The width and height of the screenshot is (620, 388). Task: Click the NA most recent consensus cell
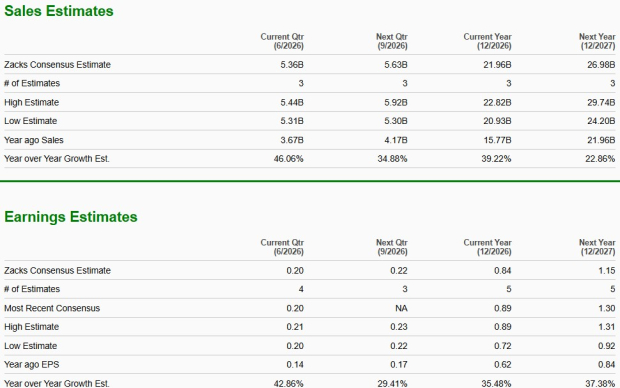point(401,308)
